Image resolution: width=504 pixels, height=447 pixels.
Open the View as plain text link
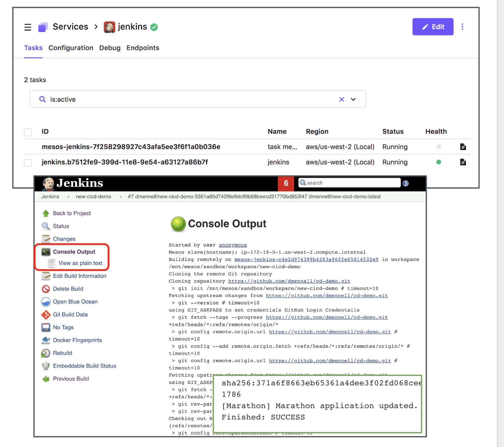[x=80, y=263]
